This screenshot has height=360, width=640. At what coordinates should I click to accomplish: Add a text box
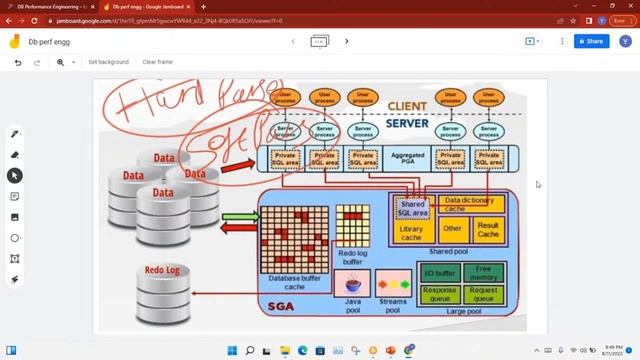coord(15,259)
